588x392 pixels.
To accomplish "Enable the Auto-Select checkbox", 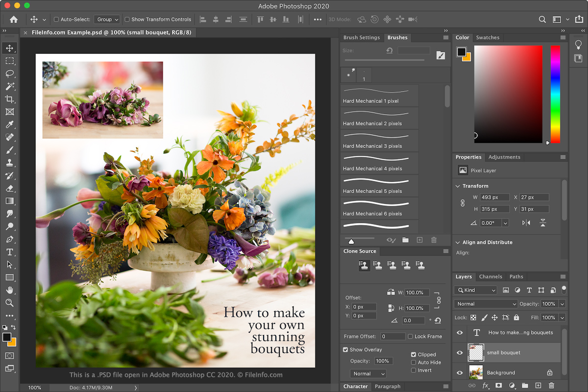I will (56, 20).
